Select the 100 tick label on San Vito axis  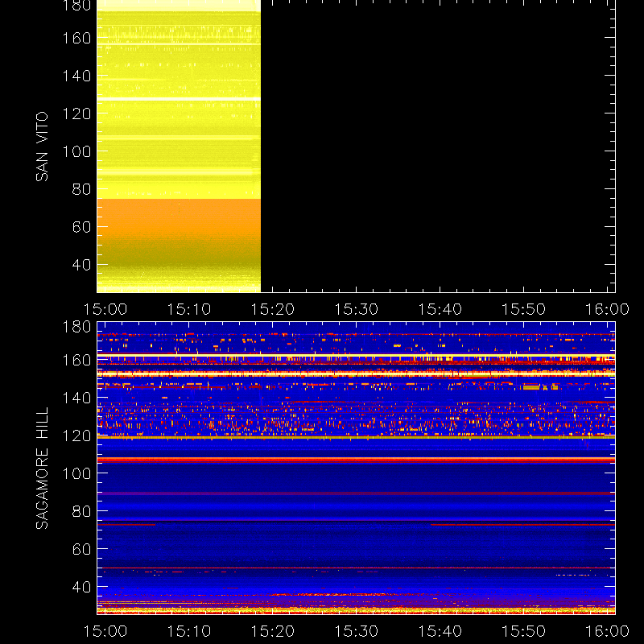click(76, 151)
